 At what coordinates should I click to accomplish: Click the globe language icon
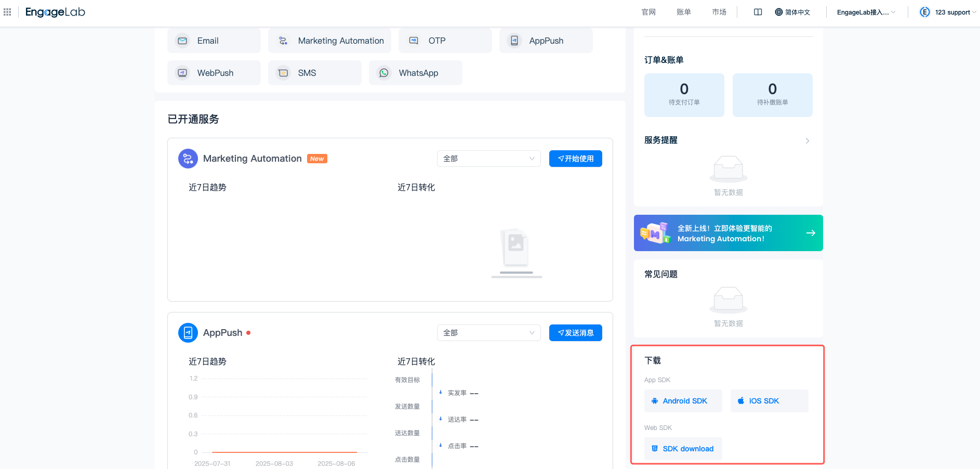[x=778, y=12]
